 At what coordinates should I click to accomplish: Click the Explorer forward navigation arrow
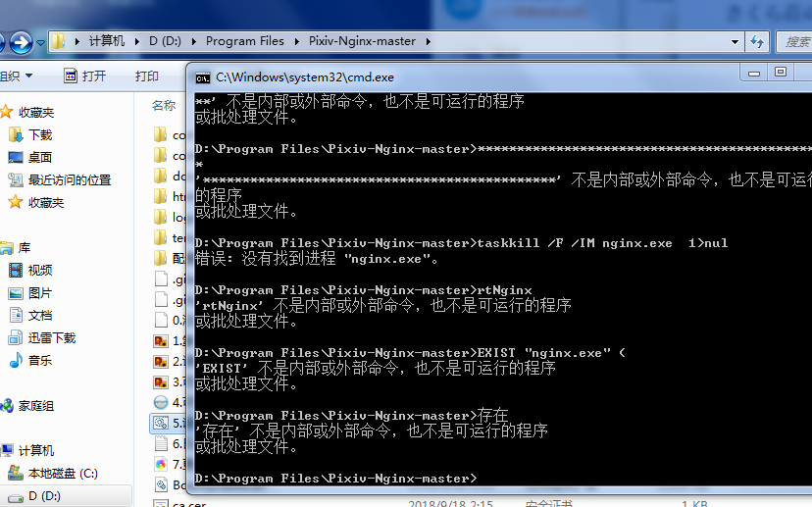coord(21,42)
